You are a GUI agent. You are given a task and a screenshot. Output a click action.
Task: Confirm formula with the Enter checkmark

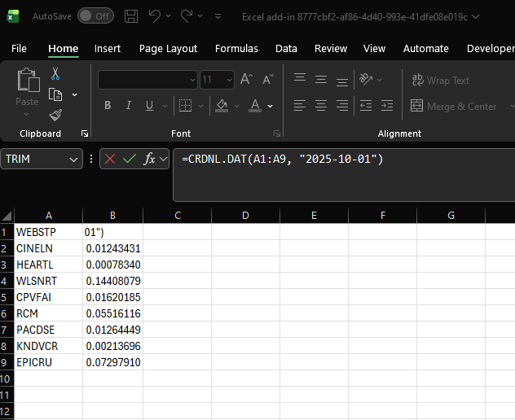pyautogui.click(x=129, y=160)
